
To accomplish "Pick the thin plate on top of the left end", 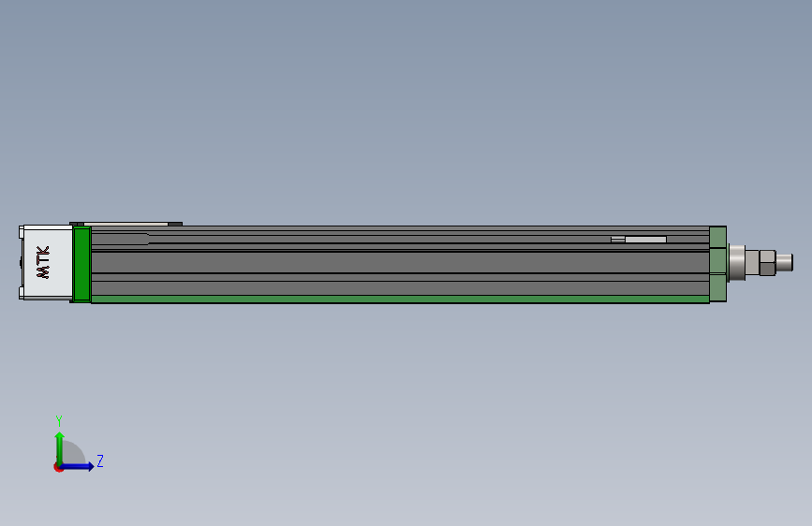I will tap(125, 225).
